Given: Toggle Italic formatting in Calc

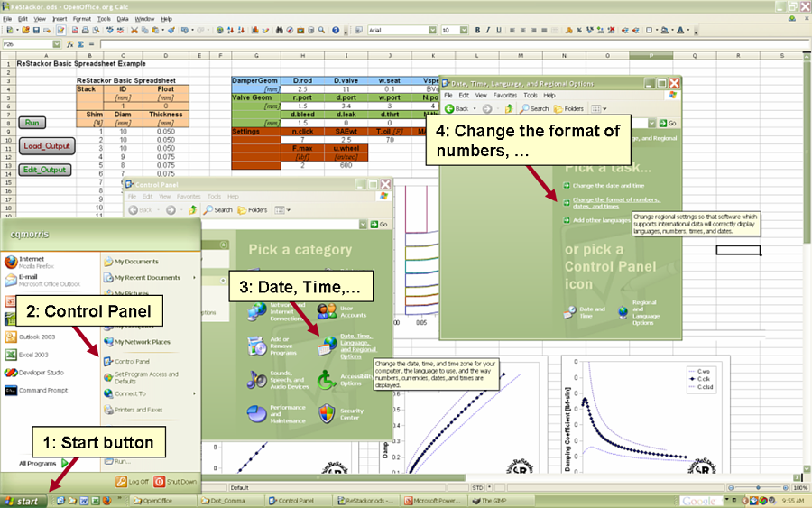Looking at the screenshot, I should coord(488,30).
